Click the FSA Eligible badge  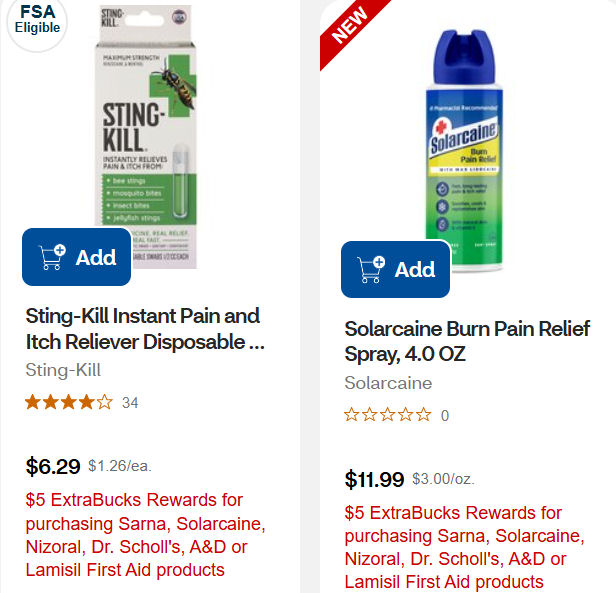click(x=37, y=19)
